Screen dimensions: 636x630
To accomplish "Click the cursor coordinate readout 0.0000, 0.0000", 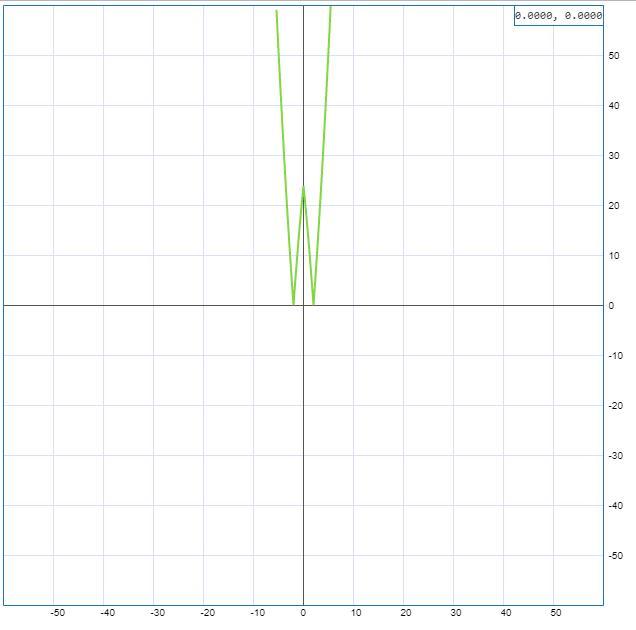I will coord(559,16).
